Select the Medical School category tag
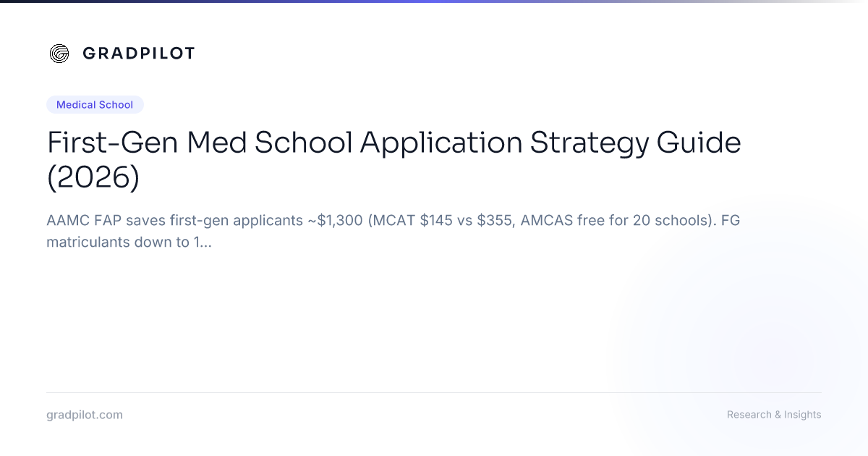 coord(95,105)
